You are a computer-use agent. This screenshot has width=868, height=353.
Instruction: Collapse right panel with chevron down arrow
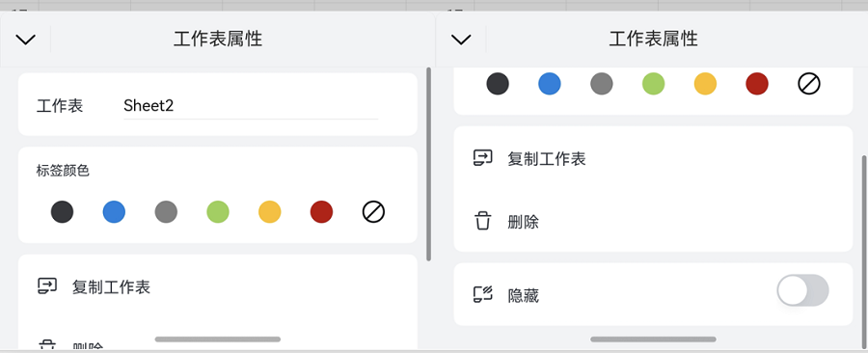tap(461, 40)
